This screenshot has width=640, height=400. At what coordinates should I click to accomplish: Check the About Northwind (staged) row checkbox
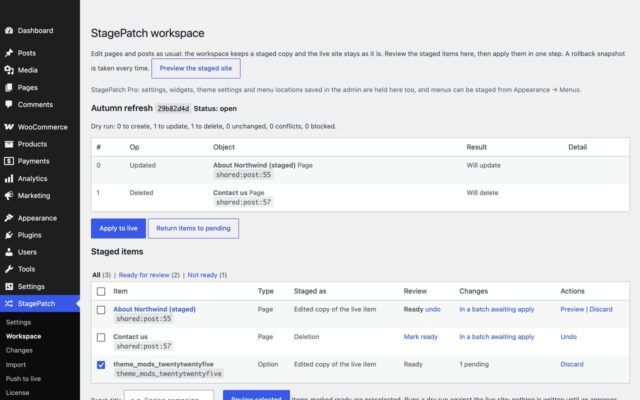(x=101, y=310)
